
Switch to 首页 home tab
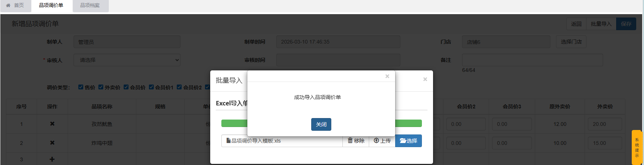[x=15, y=5]
